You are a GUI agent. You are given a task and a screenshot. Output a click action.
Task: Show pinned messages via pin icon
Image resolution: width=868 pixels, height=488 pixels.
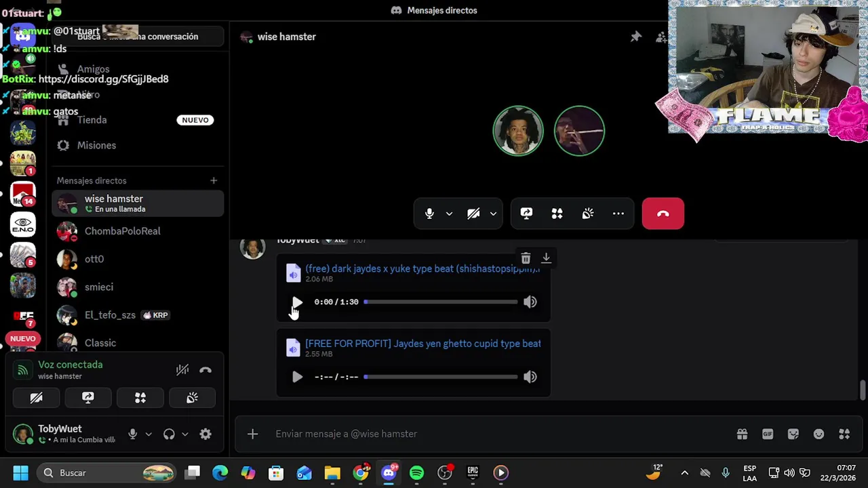(635, 37)
